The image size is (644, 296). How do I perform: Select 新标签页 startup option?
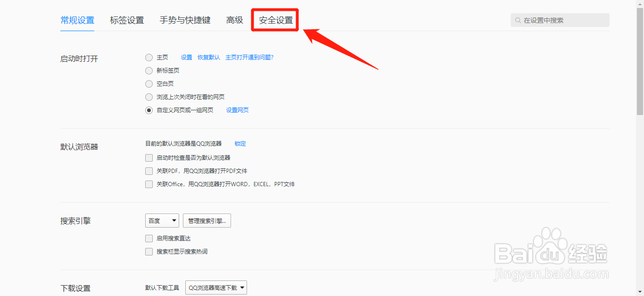click(x=149, y=70)
